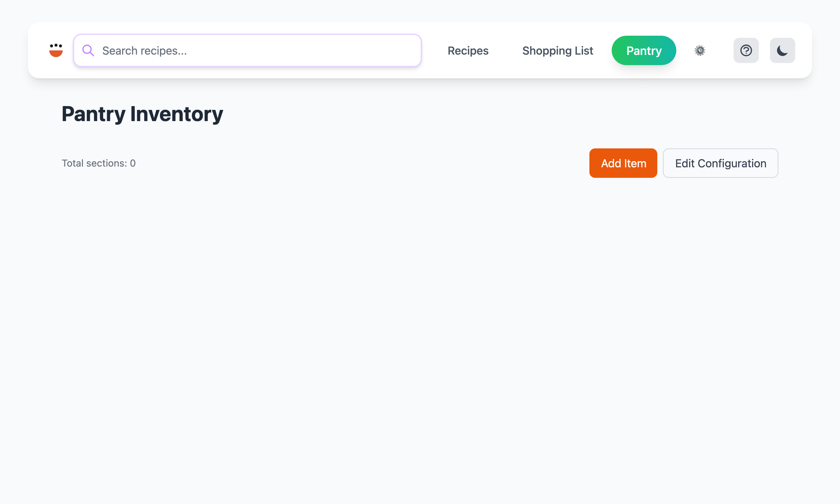Open the Shopping List page

tap(558, 50)
